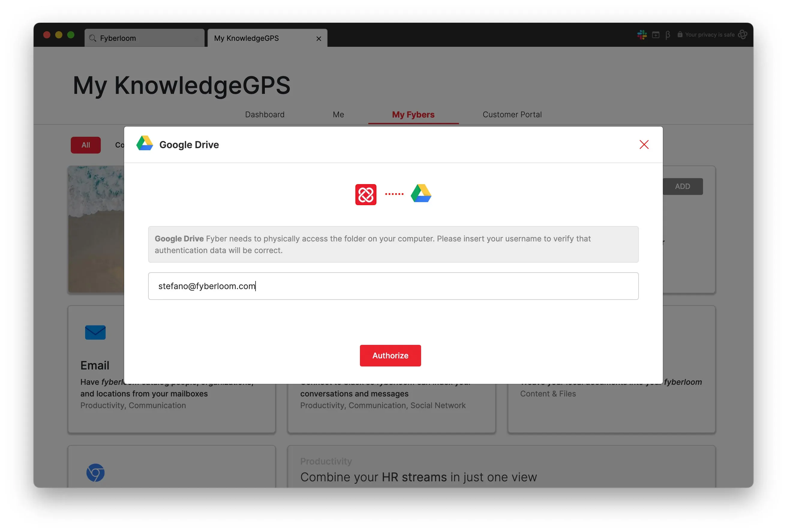
Task: Click the search magnifier in Fyberloom tab
Action: tap(92, 38)
